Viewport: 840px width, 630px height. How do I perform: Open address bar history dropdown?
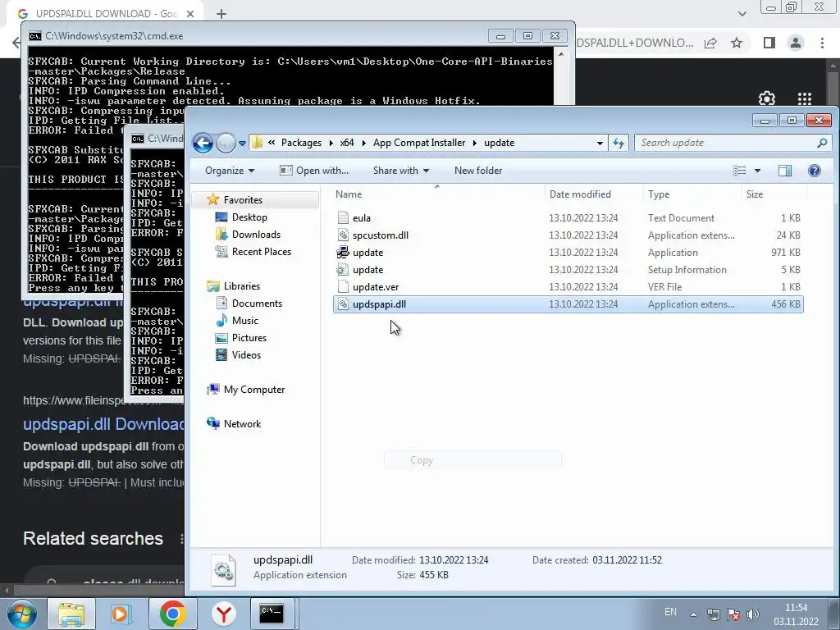(600, 143)
